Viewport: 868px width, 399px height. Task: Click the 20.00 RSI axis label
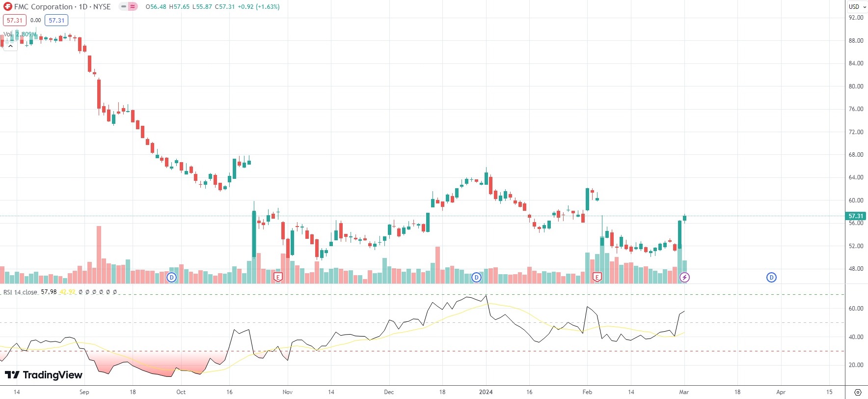click(x=856, y=365)
